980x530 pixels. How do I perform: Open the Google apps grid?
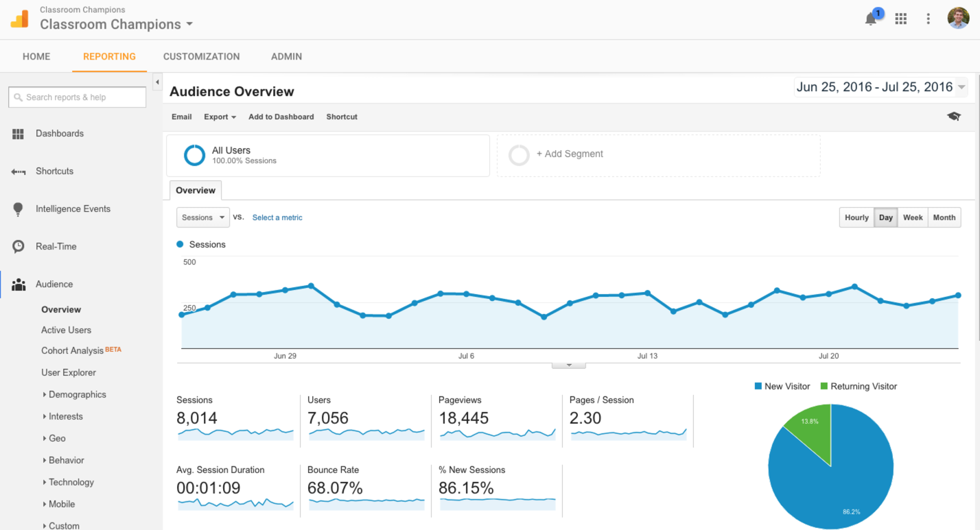coord(901,19)
